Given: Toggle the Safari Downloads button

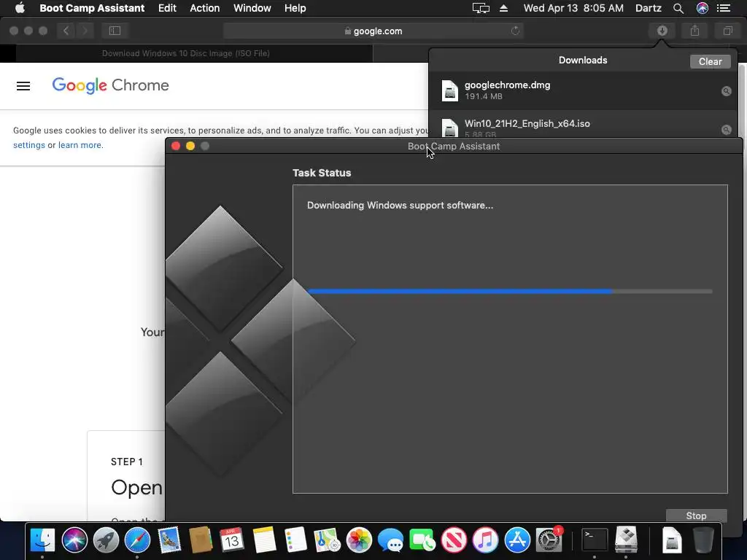Looking at the screenshot, I should tap(662, 31).
